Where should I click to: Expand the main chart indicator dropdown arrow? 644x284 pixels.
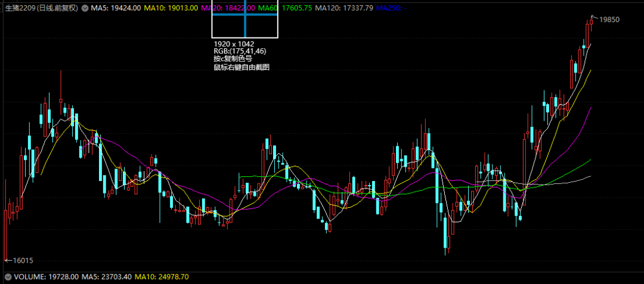point(86,8)
